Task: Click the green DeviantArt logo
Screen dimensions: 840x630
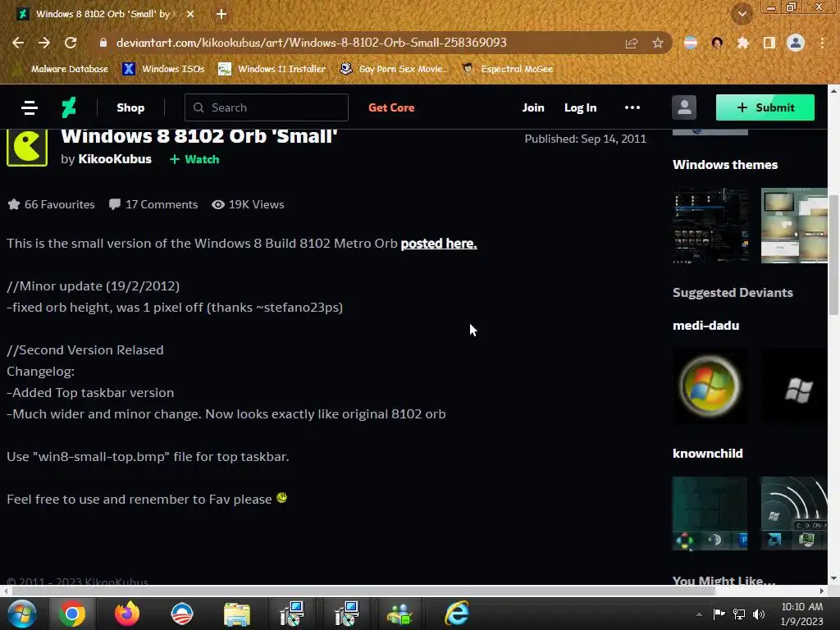Action: coord(69,107)
